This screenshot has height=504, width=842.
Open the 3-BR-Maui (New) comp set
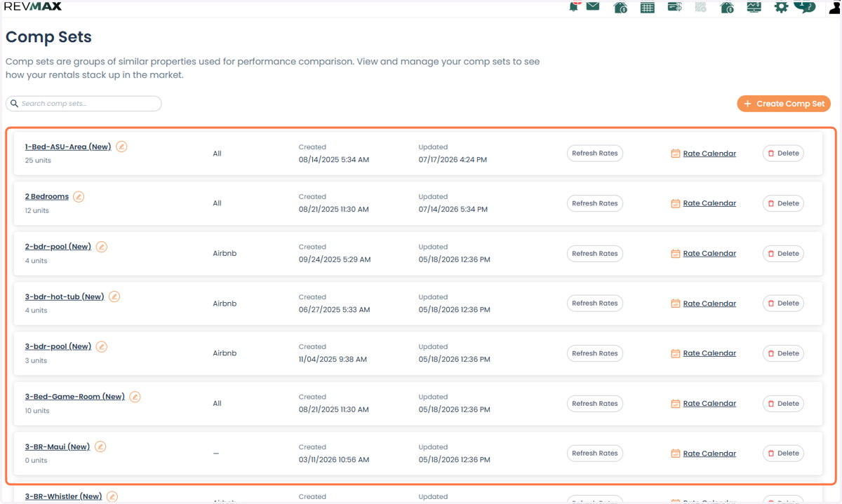click(58, 447)
